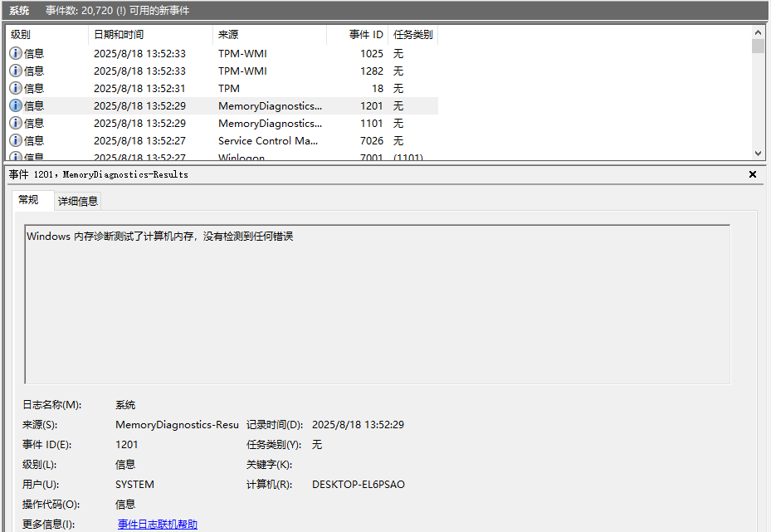
Task: Click the info icon on the Winlogon 7001 row
Action: 17,157
